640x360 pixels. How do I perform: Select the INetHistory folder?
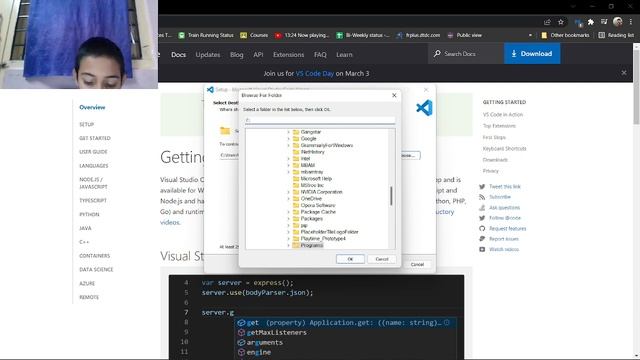coord(313,152)
